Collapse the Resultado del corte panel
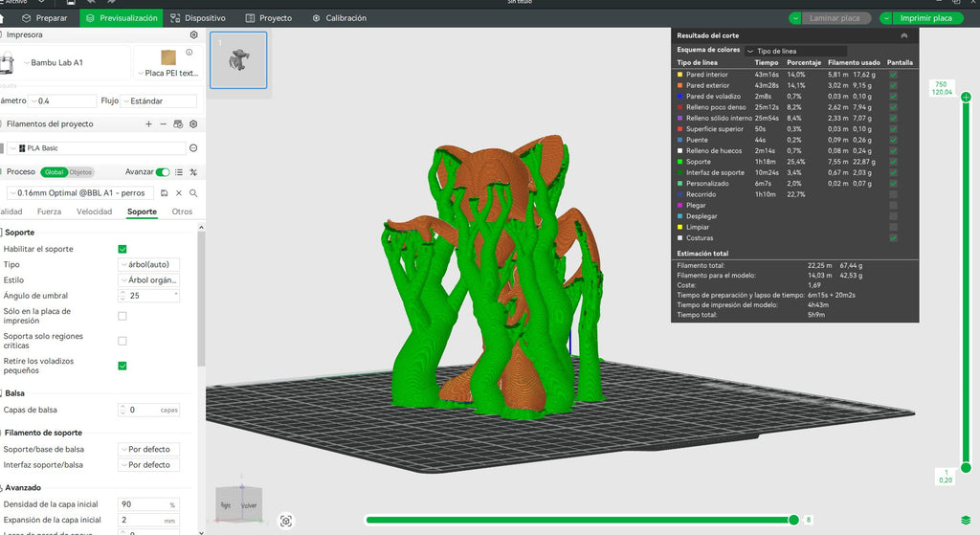Screen dimensions: 980x535 pyautogui.click(x=903, y=35)
